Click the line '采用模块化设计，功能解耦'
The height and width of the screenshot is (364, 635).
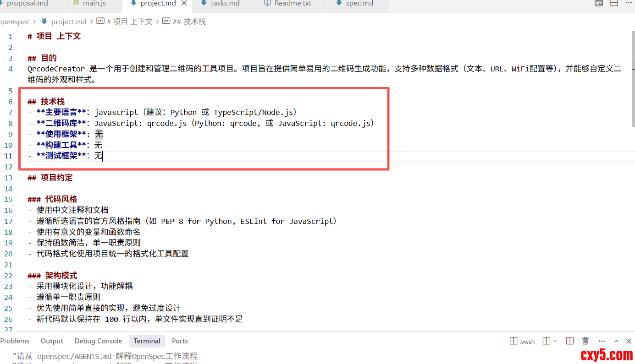[x=80, y=286]
